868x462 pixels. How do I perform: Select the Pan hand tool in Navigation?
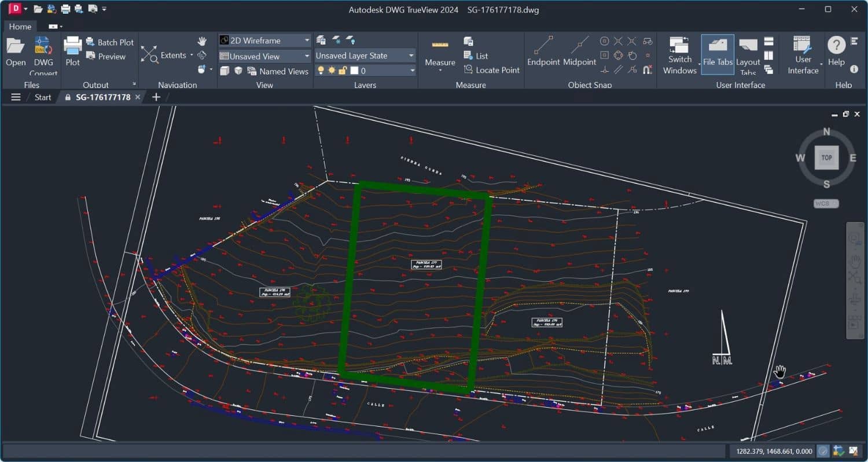(202, 41)
